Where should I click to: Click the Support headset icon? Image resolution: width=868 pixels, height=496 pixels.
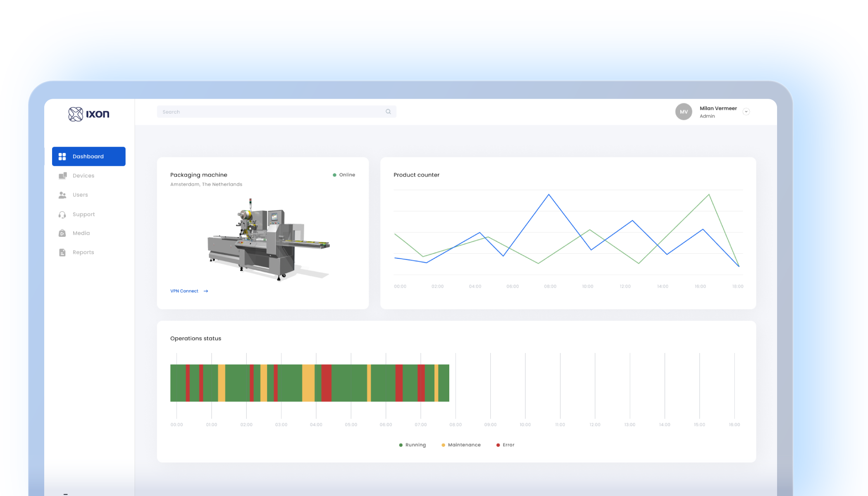[62, 214]
